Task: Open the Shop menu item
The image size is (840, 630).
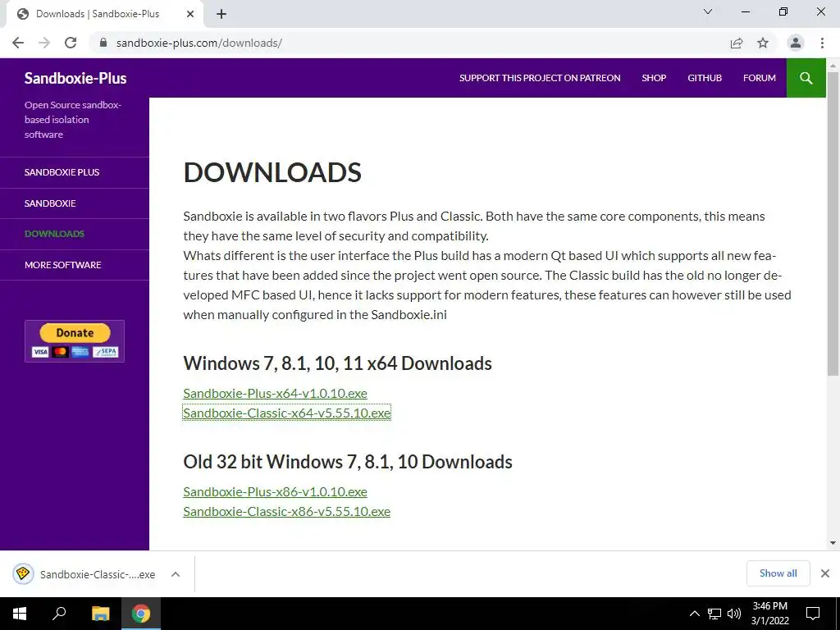Action: [x=654, y=78]
